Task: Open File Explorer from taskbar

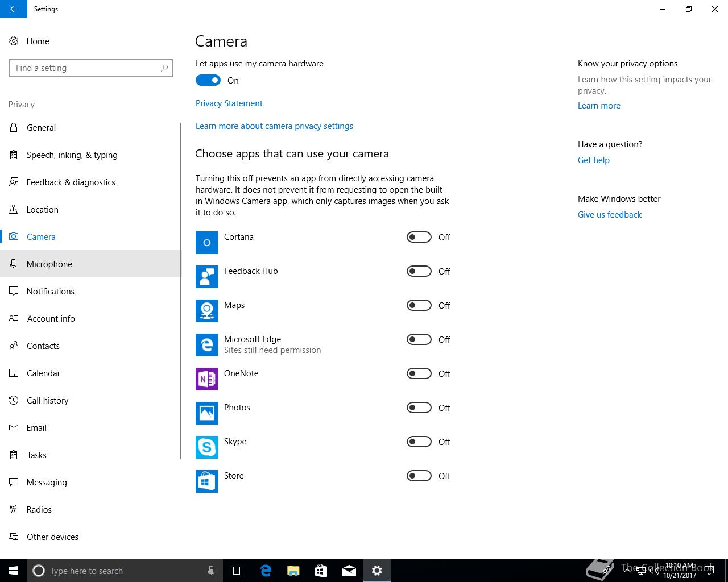Action: click(x=293, y=571)
